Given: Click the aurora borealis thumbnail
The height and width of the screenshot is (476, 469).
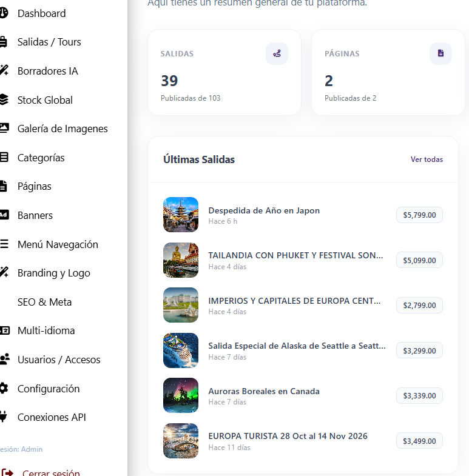Looking at the screenshot, I should (181, 395).
